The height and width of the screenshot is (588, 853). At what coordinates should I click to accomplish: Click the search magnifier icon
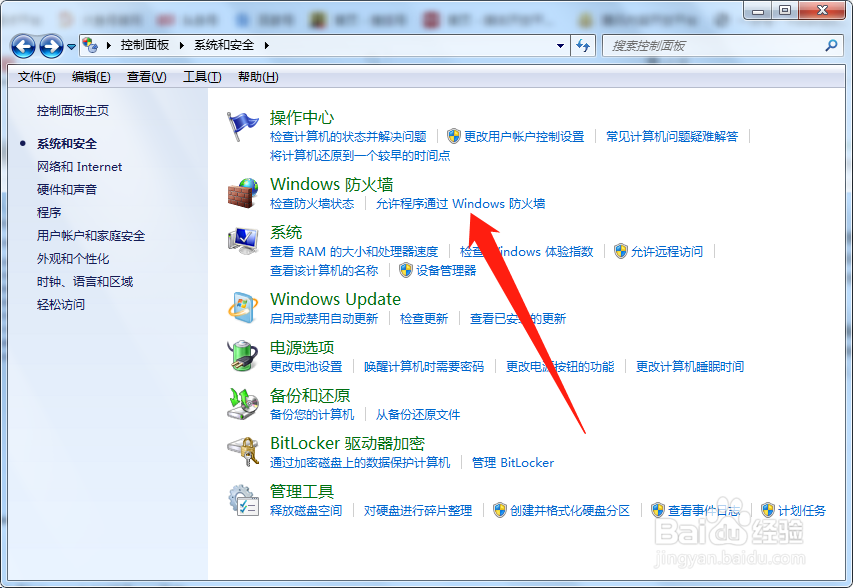tap(831, 46)
